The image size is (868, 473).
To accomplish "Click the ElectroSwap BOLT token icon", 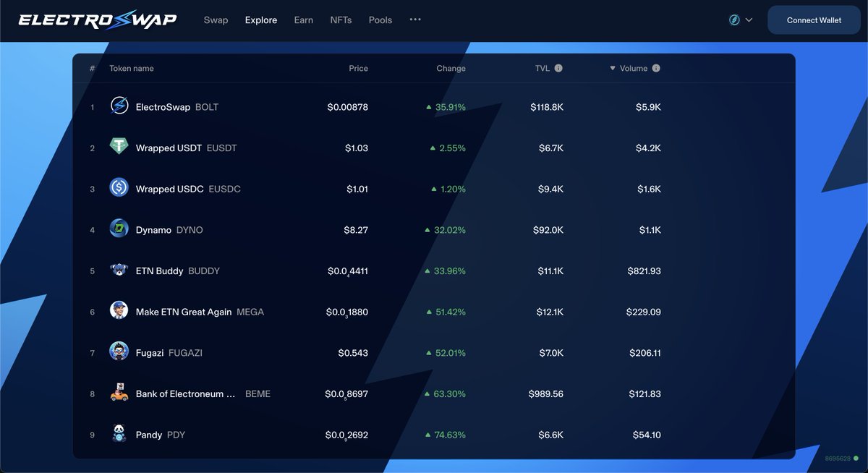I will (x=119, y=106).
